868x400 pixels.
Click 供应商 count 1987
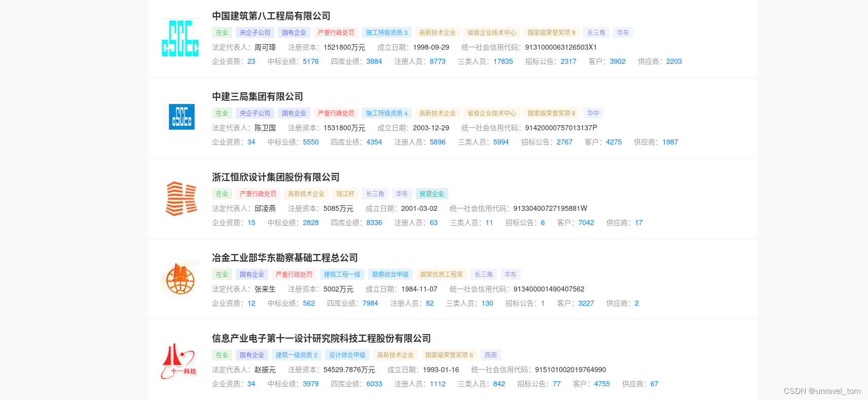click(x=670, y=142)
